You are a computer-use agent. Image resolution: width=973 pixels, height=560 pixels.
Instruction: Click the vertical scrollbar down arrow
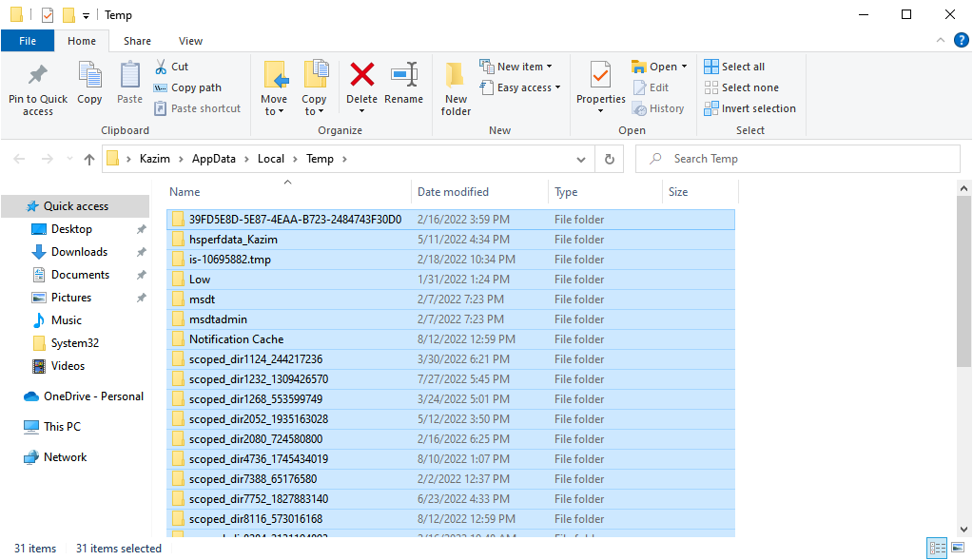(963, 529)
